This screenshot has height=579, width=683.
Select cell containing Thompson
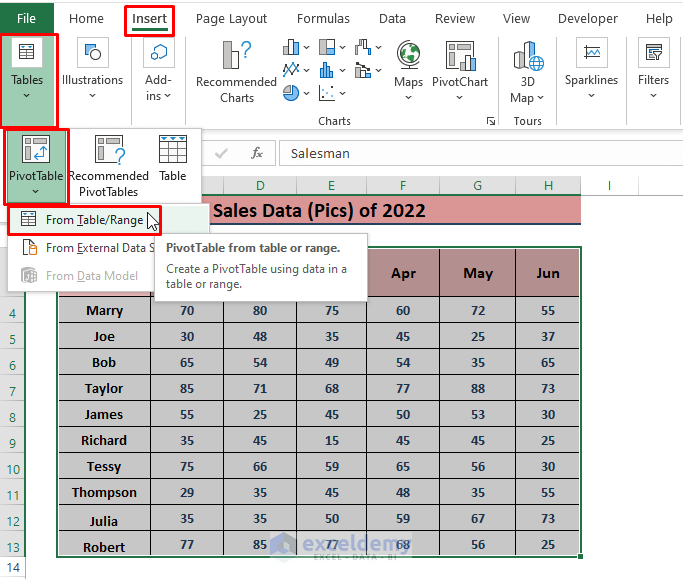pos(104,492)
